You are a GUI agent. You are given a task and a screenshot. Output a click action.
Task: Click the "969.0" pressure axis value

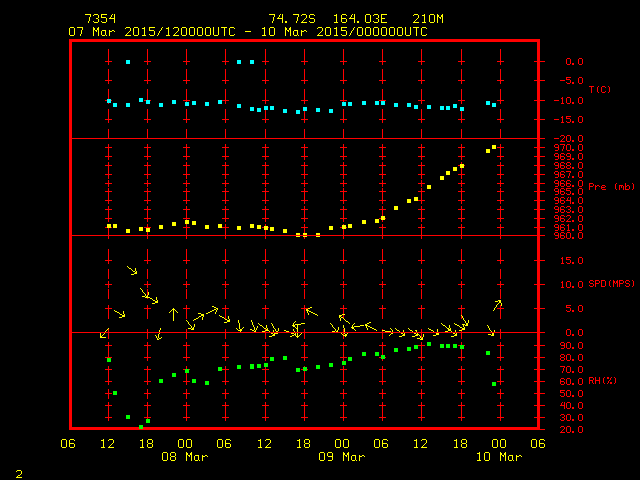coord(569,157)
